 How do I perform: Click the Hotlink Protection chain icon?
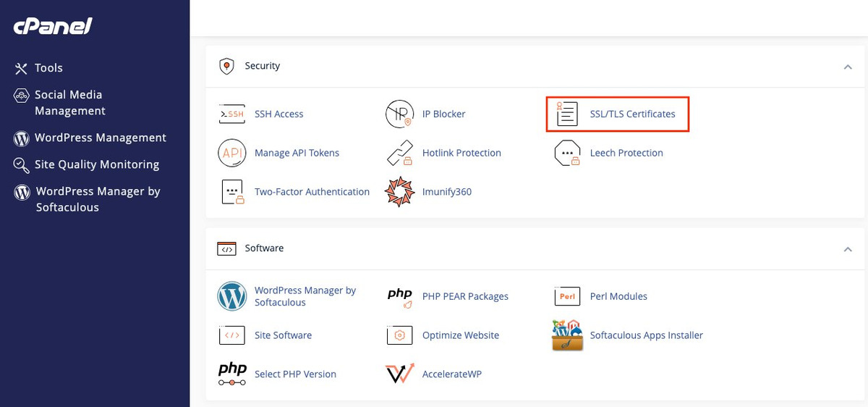[x=399, y=153]
